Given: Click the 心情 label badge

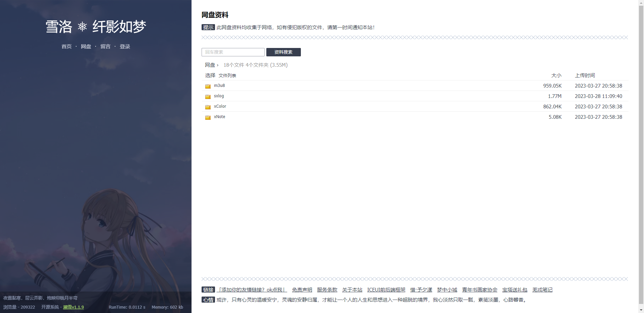Looking at the screenshot, I should pyautogui.click(x=208, y=300).
